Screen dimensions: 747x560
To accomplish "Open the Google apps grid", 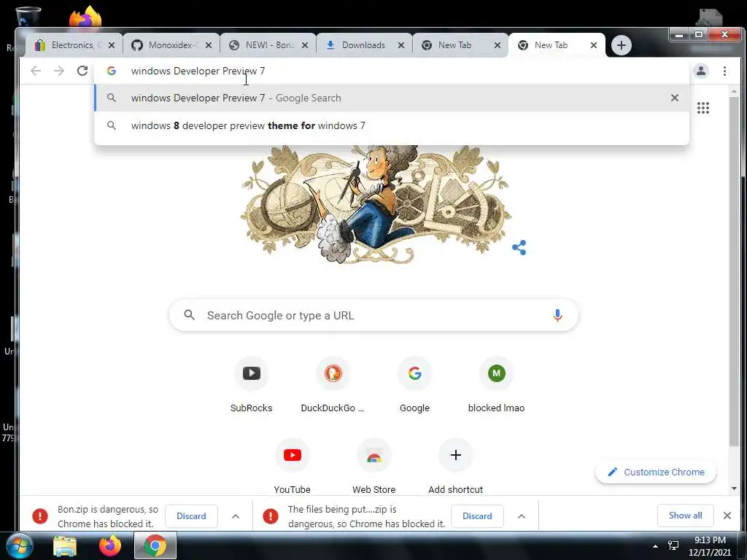I will tap(703, 108).
